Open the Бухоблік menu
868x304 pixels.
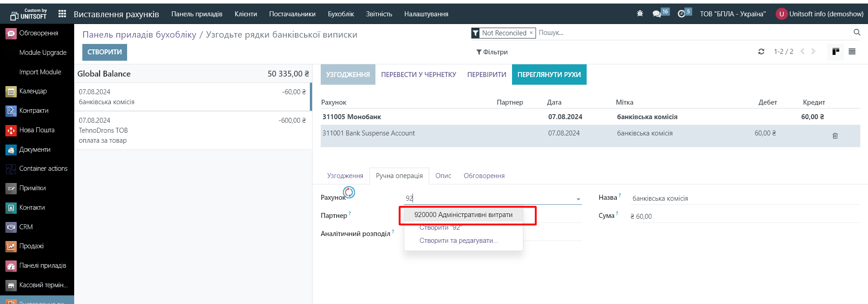(x=341, y=14)
